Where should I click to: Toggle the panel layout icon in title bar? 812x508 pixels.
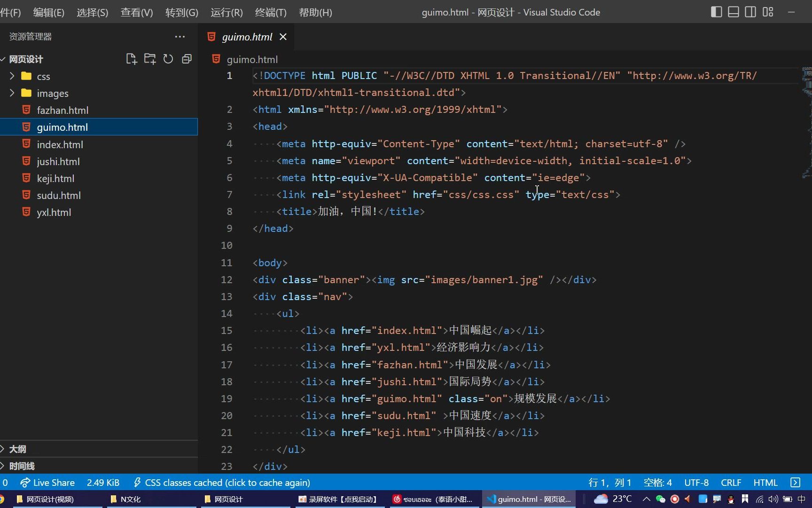733,12
